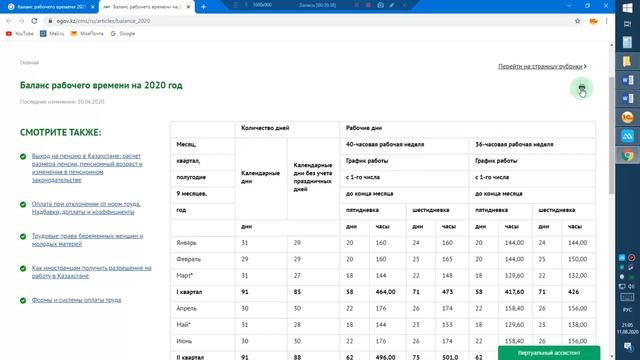This screenshot has width=640, height=360.
Task: Open File Explorer from taskbar
Action: pyautogui.click(x=627, y=61)
